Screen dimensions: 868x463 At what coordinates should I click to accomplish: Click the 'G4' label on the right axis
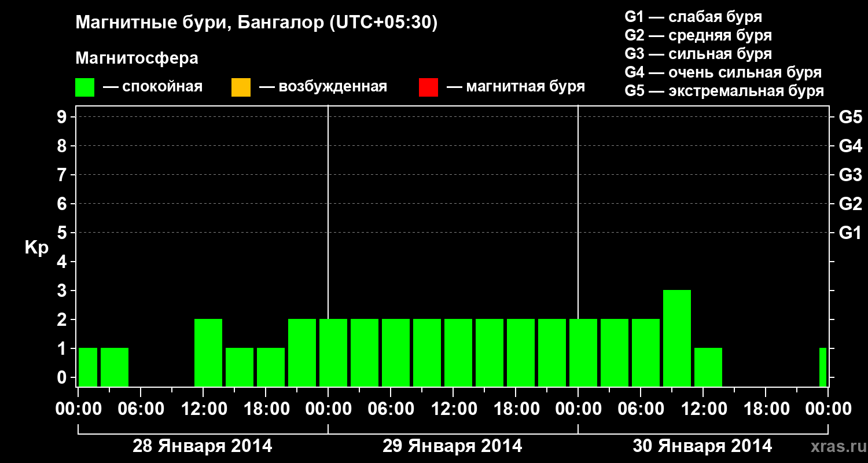pyautogui.click(x=850, y=146)
